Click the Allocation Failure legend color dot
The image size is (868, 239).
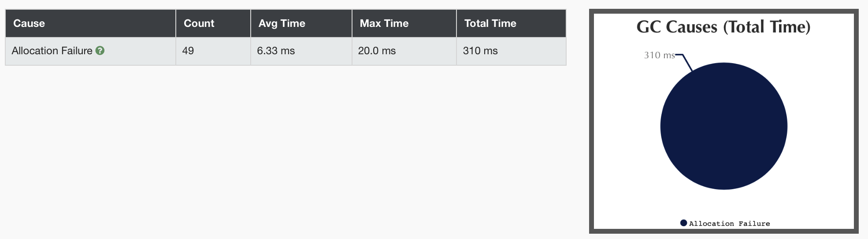683,223
